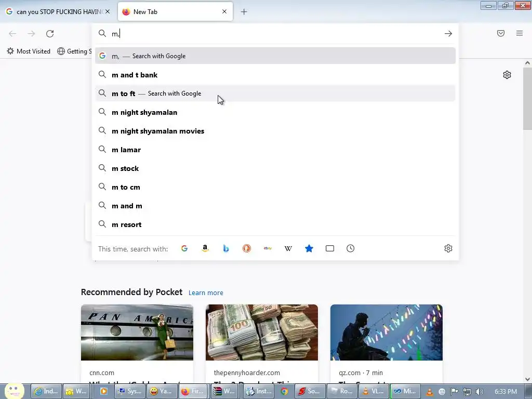Choose the 'm resort' suggestion
Image resolution: width=532 pixels, height=399 pixels.
(x=275, y=224)
